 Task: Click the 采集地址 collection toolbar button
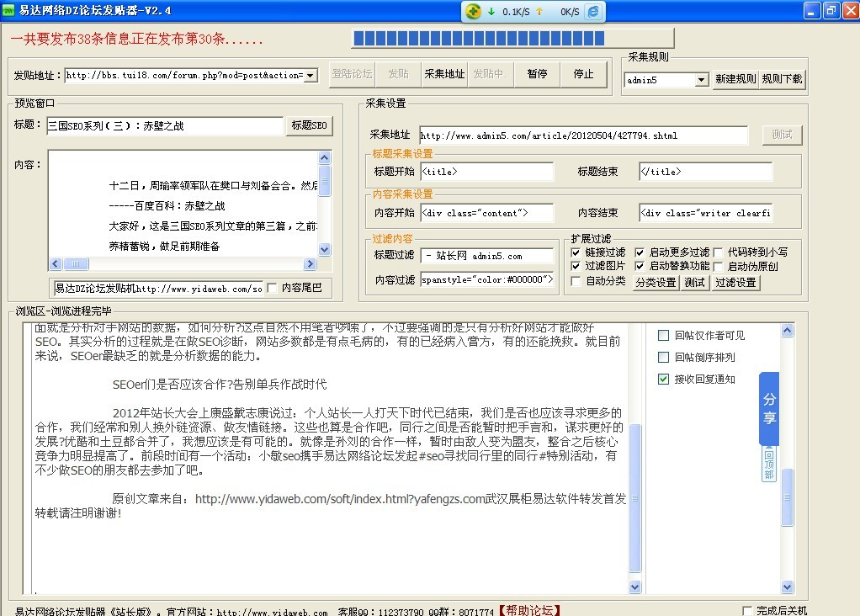pos(444,73)
